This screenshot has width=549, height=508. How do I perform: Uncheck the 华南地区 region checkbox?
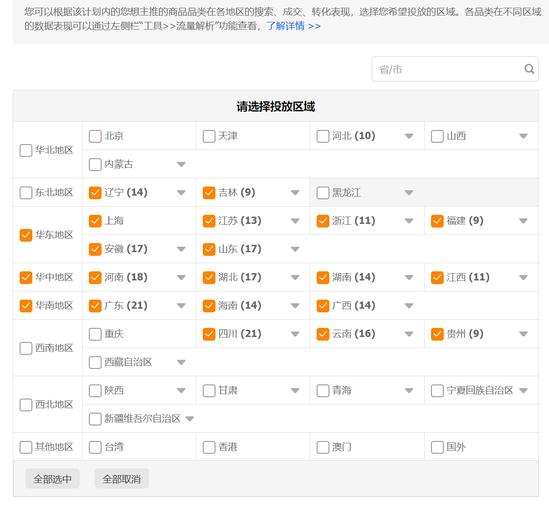[26, 306]
